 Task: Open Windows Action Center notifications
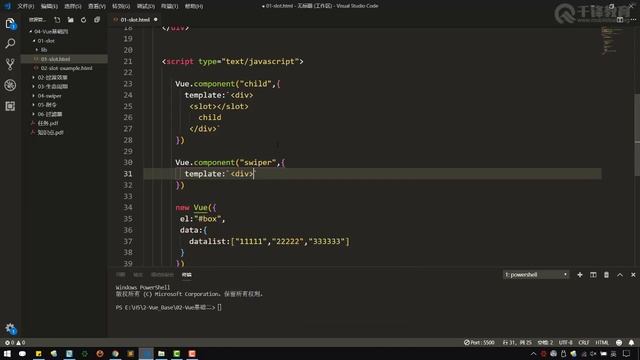627,354
